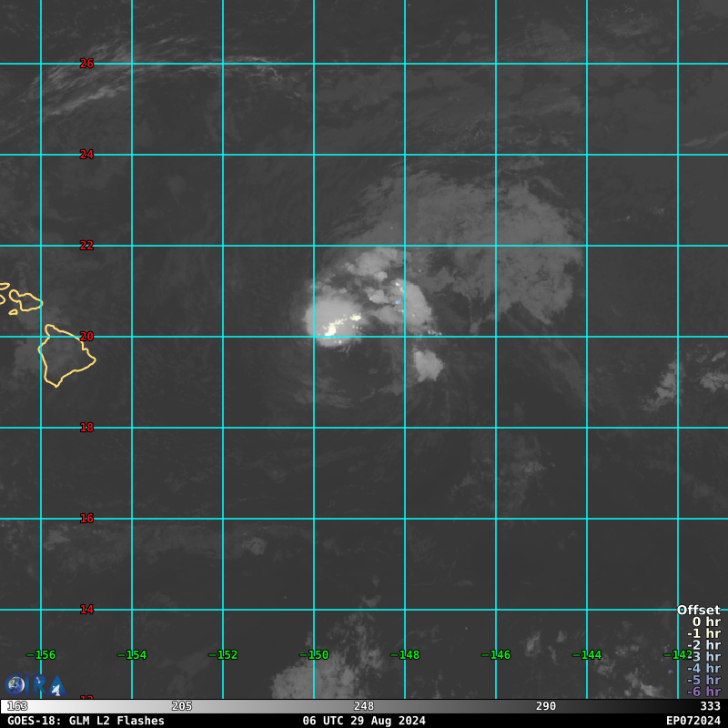728x728 pixels.
Task: Click the latitude 18 label
Action: [x=86, y=428]
